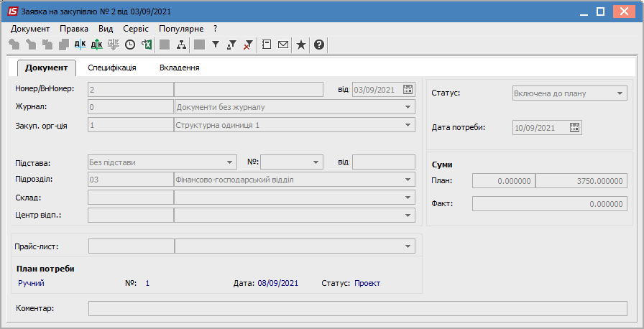
Task: Click the hierarchy structure icon
Action: 181,45
